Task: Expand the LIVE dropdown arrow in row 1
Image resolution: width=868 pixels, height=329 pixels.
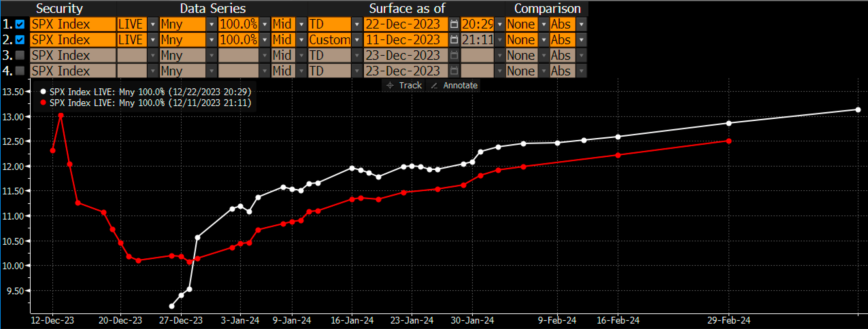Action: point(153,24)
